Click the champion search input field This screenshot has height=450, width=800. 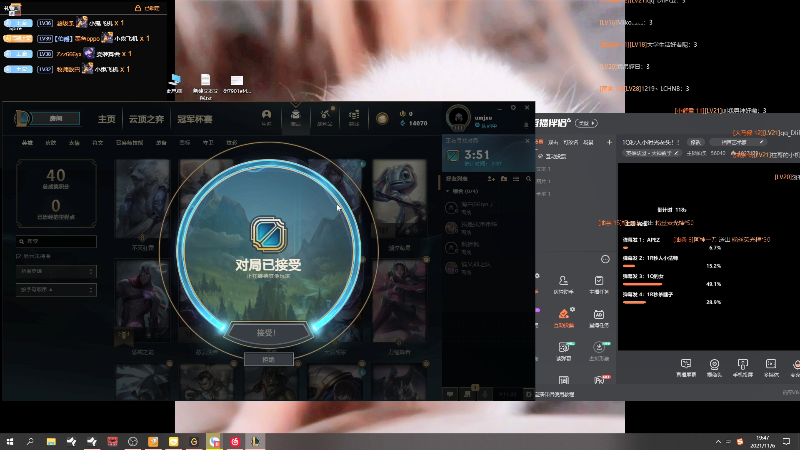[x=56, y=241]
